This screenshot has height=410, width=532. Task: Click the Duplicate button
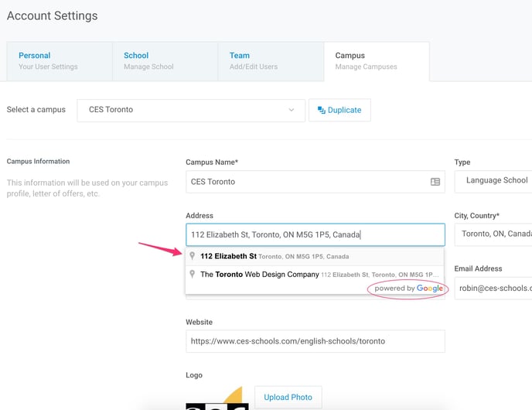(x=339, y=110)
